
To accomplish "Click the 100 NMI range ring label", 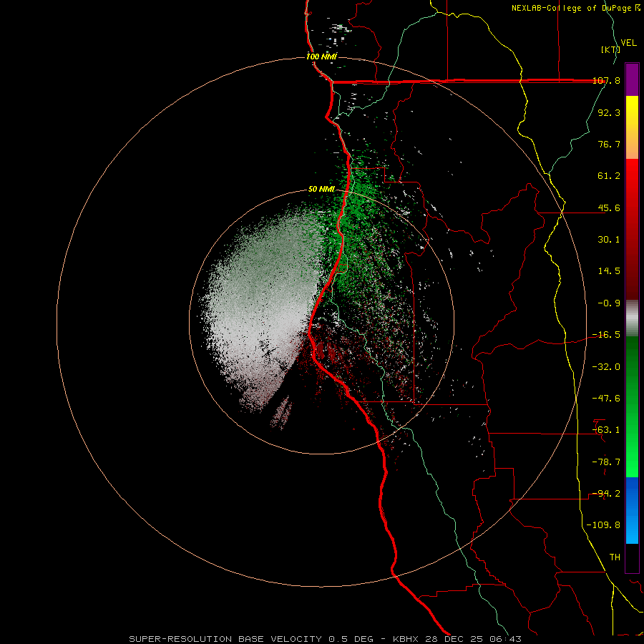I will tap(321, 57).
